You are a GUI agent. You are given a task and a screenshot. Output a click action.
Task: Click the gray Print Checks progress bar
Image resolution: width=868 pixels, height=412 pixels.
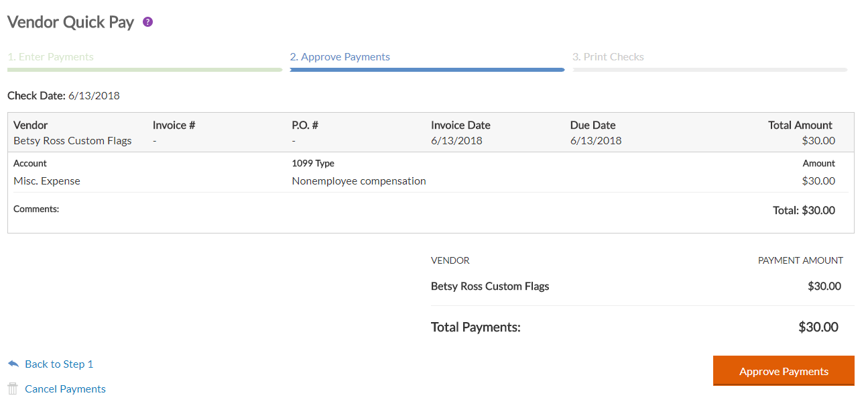pyautogui.click(x=710, y=69)
